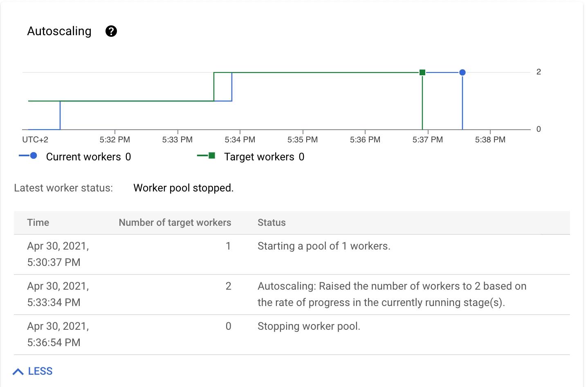
Task: Click the Number of target workers header
Action: [x=175, y=223]
